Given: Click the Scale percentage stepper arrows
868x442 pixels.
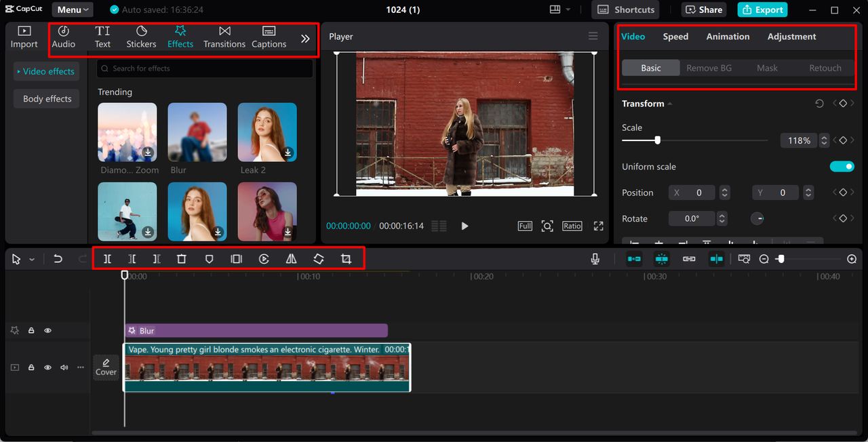Looking at the screenshot, I should pos(824,140).
